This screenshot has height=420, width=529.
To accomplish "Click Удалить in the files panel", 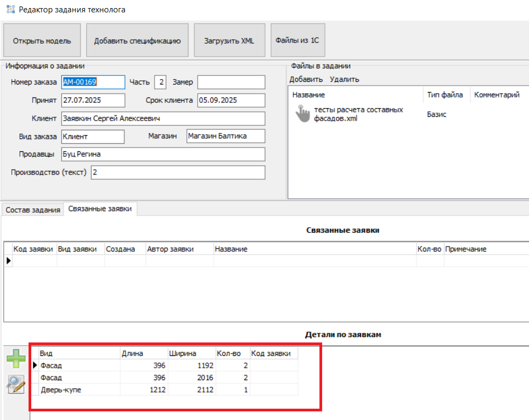I will tap(344, 79).
